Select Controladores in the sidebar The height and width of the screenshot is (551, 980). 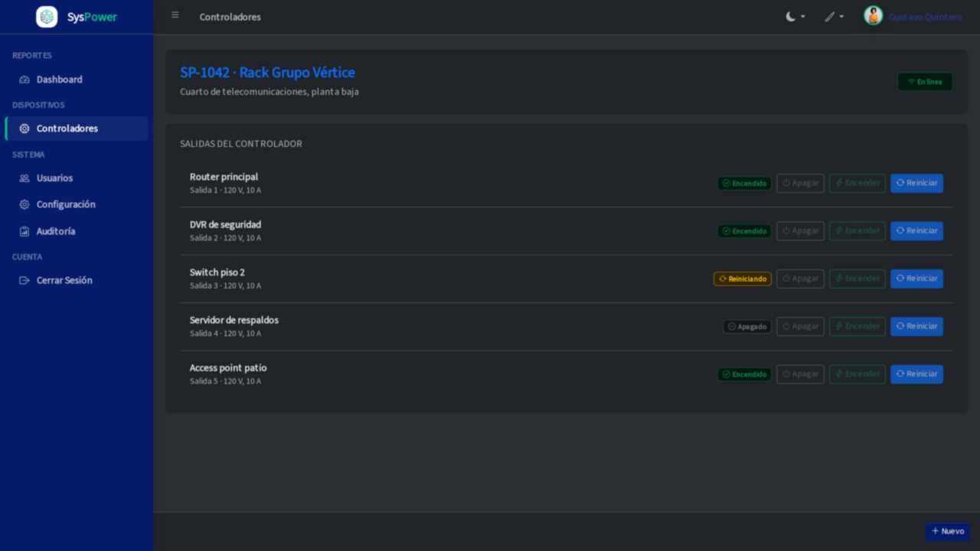(77, 129)
